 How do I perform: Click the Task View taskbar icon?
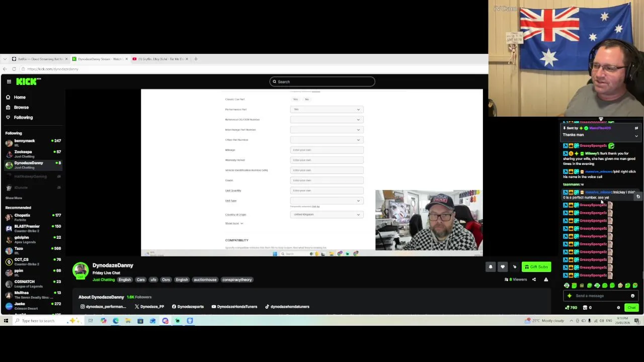click(x=91, y=321)
